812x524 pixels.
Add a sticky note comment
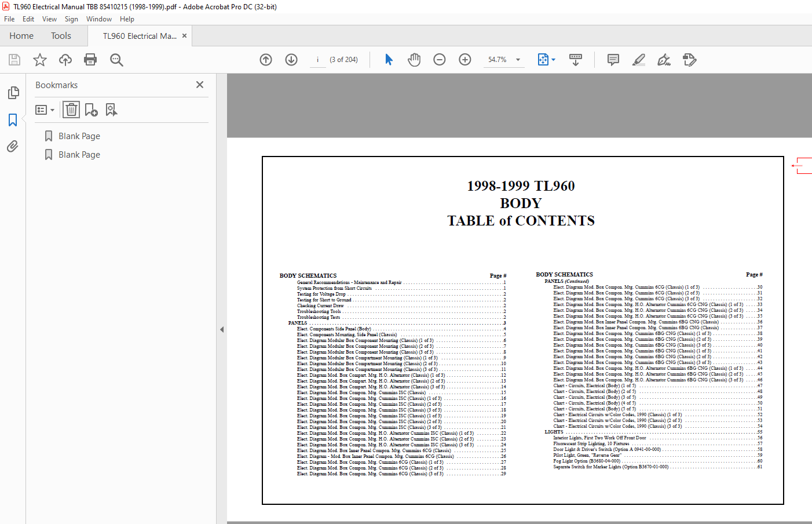point(613,60)
